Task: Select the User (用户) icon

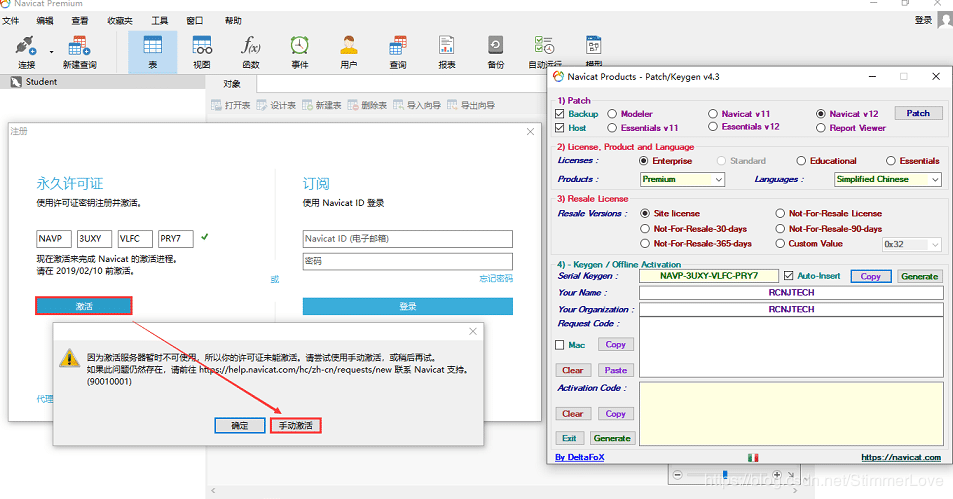Action: click(349, 52)
